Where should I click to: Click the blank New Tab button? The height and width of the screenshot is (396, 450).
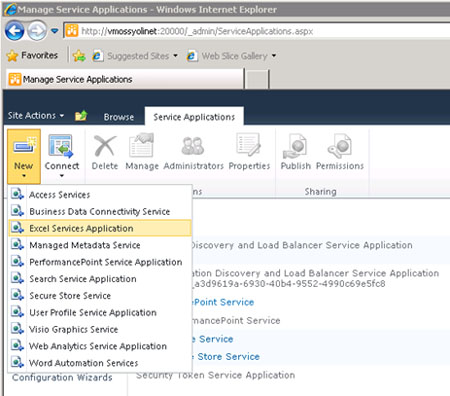click(257, 79)
